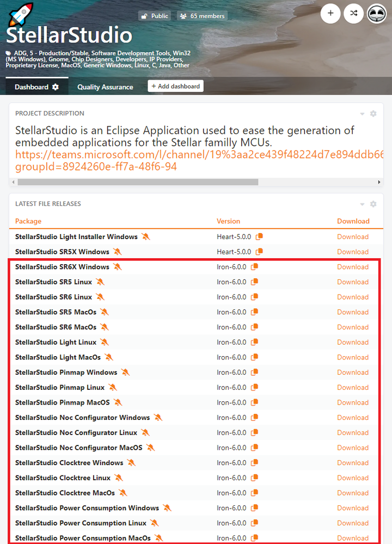Download StellarStudio SR5X Windows
392x544 pixels.
(353, 252)
